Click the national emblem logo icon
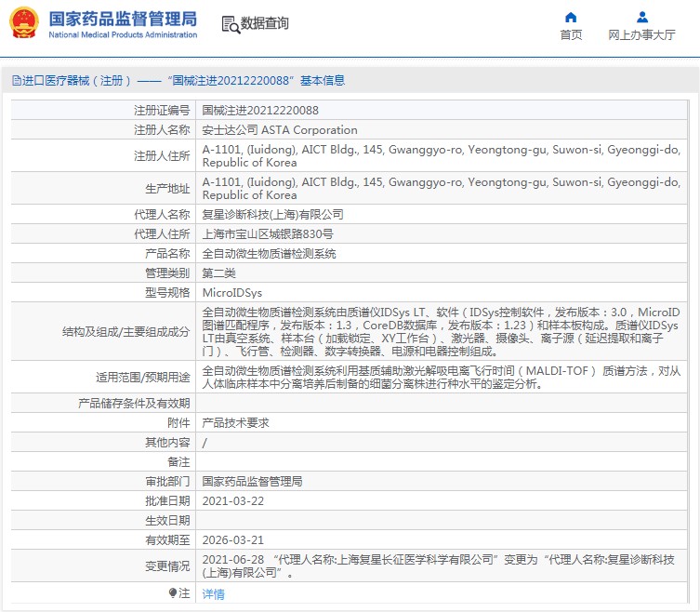 pyautogui.click(x=24, y=22)
